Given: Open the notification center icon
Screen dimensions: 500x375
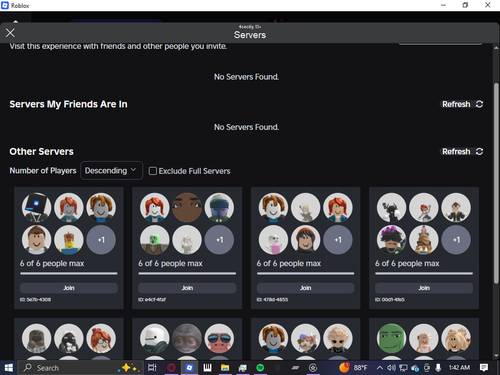Looking at the screenshot, I should tap(484, 368).
